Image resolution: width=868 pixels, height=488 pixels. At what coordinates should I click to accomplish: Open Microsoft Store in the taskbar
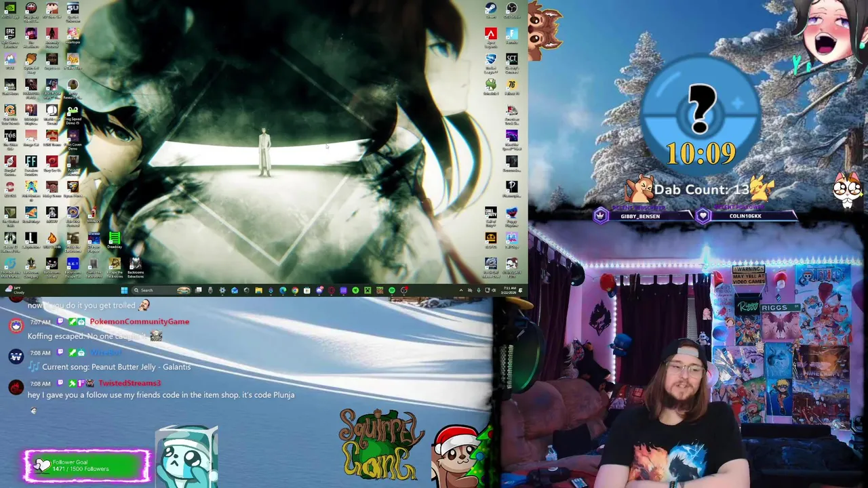coord(307,290)
